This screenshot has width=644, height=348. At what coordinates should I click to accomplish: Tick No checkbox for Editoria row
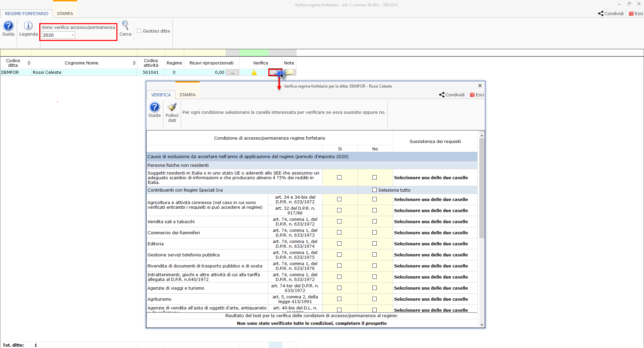(x=374, y=244)
